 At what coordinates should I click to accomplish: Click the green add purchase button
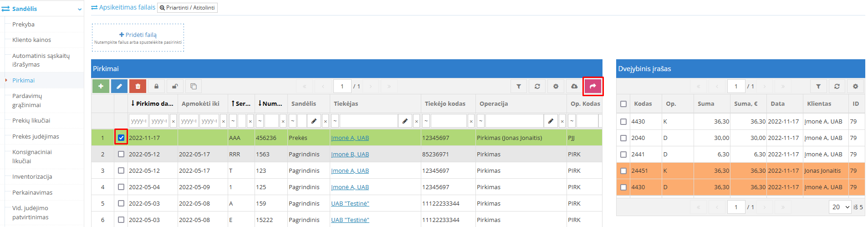tap(101, 86)
